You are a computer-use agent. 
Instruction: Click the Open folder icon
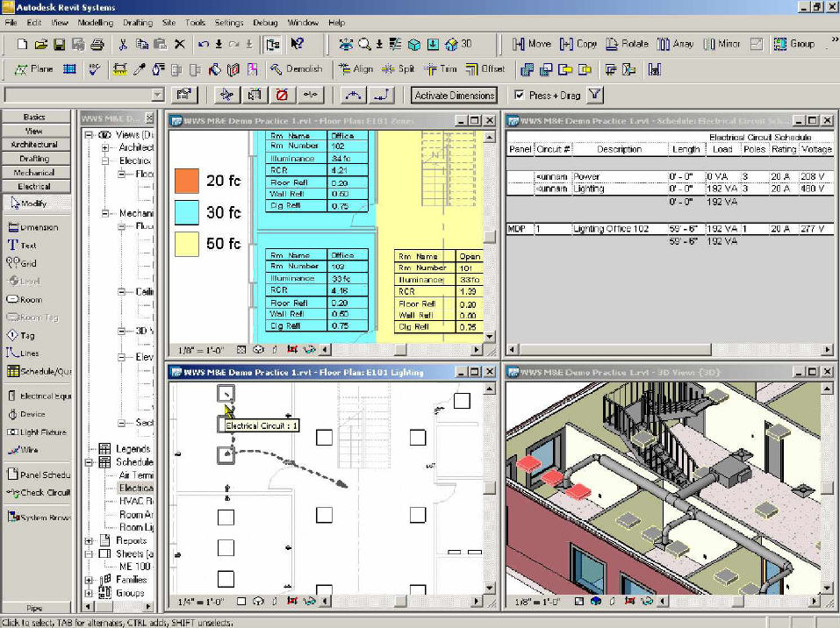(x=40, y=44)
